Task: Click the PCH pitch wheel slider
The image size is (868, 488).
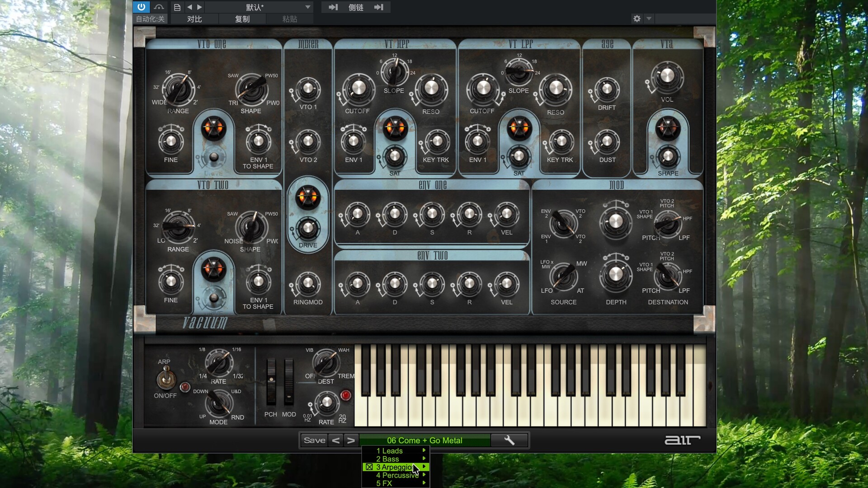Action: pyautogui.click(x=271, y=382)
